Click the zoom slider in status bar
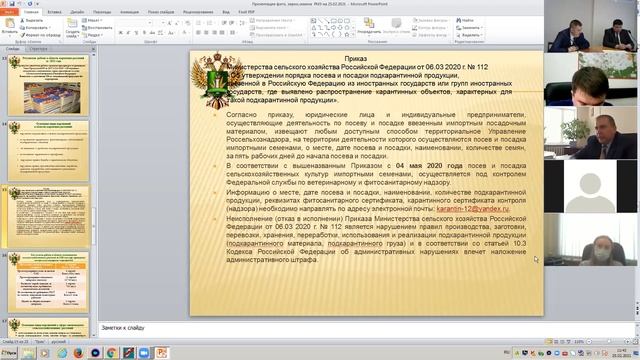The width and height of the screenshot is (640, 360). [608, 342]
